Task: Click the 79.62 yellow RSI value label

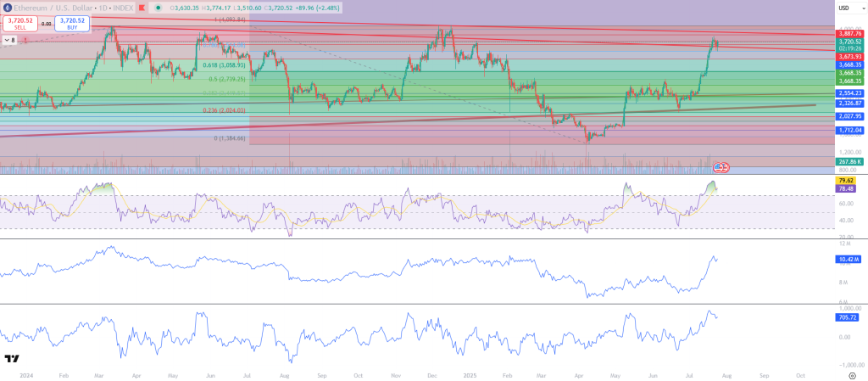Action: tap(846, 181)
